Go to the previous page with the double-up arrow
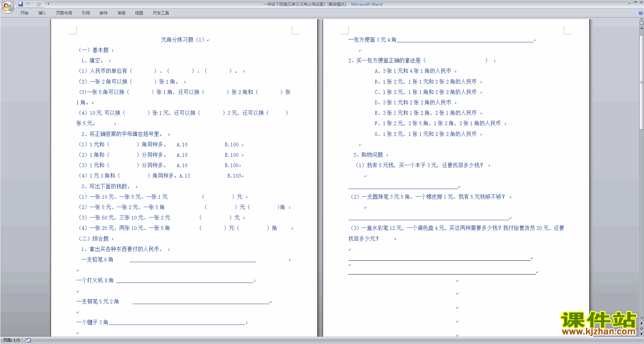Viewport: 644px width, 344px height. click(641, 323)
